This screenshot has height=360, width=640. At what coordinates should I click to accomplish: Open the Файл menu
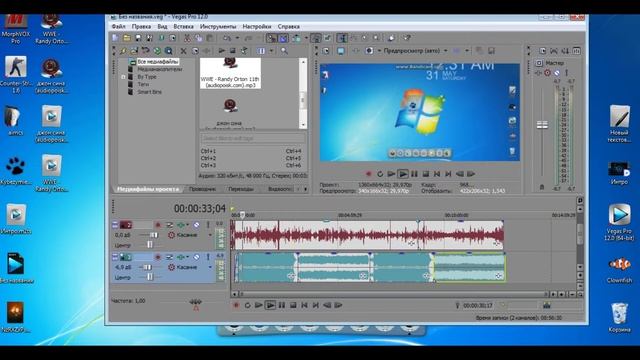(118, 27)
